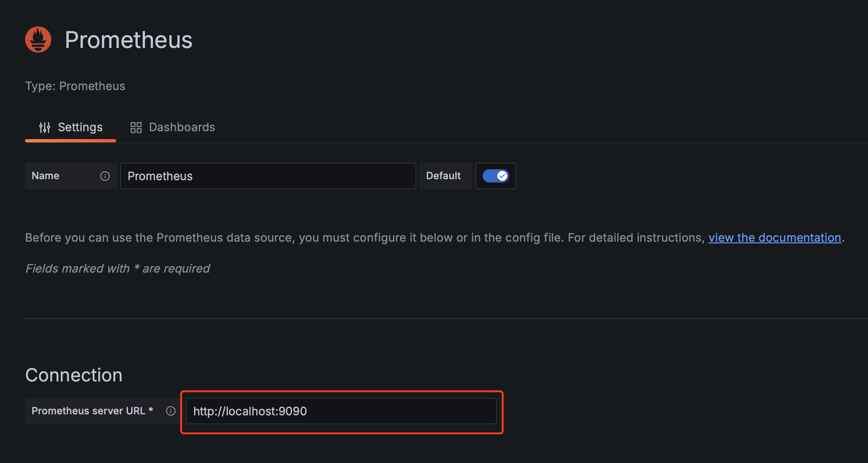Click the Type: Prometheus subtitle text

pyautogui.click(x=75, y=86)
